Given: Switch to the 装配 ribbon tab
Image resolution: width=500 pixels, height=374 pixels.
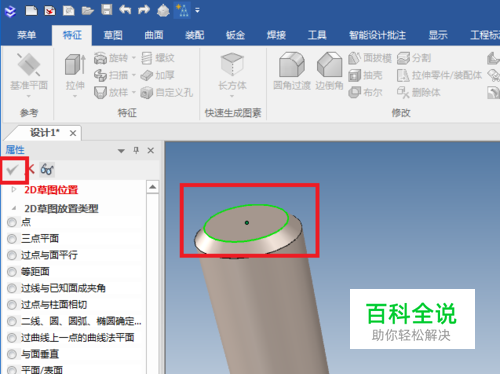Looking at the screenshot, I should (x=195, y=35).
